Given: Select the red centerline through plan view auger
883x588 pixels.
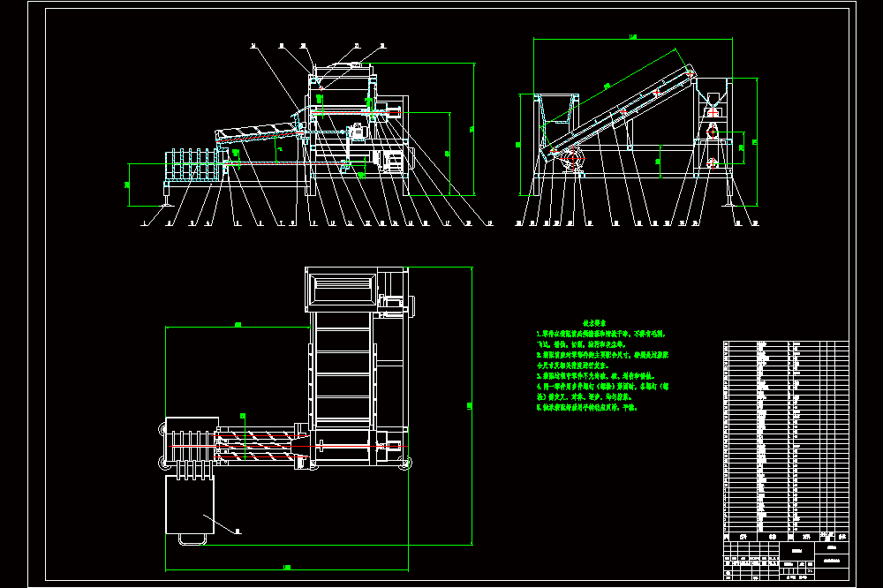Looking at the screenshot, I should [287, 446].
